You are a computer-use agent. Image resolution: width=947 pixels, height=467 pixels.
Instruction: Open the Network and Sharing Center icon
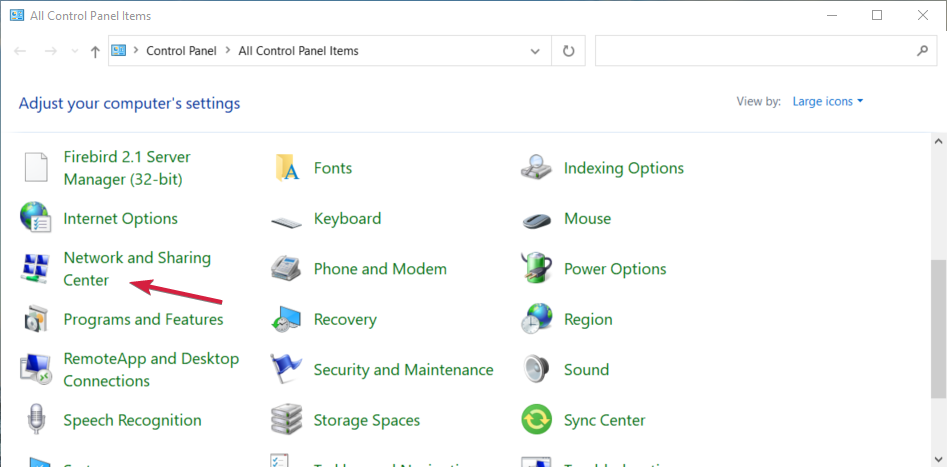click(35, 269)
